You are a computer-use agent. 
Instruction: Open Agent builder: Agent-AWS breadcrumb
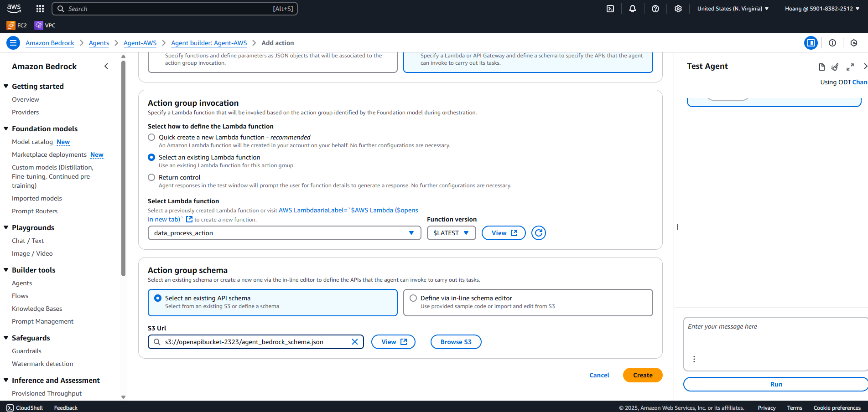(209, 43)
